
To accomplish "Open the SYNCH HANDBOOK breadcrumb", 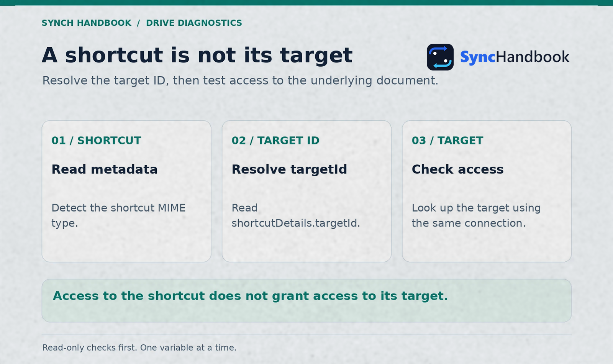I will pyautogui.click(x=87, y=23).
